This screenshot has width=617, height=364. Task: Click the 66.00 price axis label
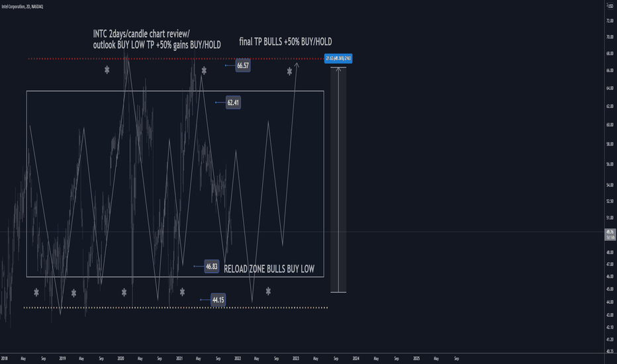coord(610,70)
